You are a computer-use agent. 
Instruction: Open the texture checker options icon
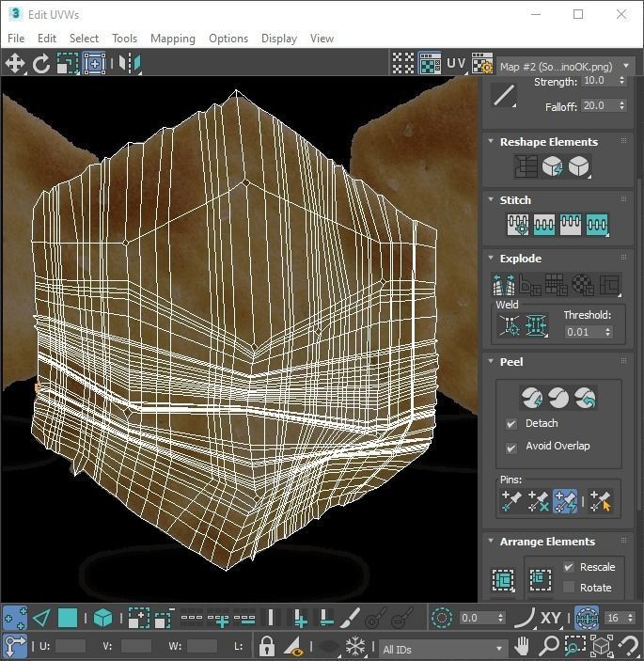point(482,64)
